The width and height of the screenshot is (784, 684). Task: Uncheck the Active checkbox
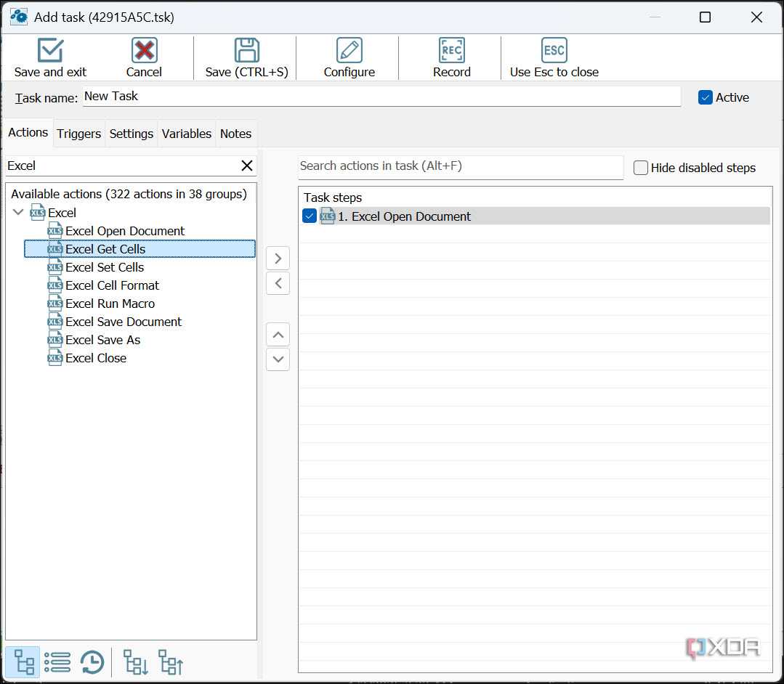tap(705, 97)
